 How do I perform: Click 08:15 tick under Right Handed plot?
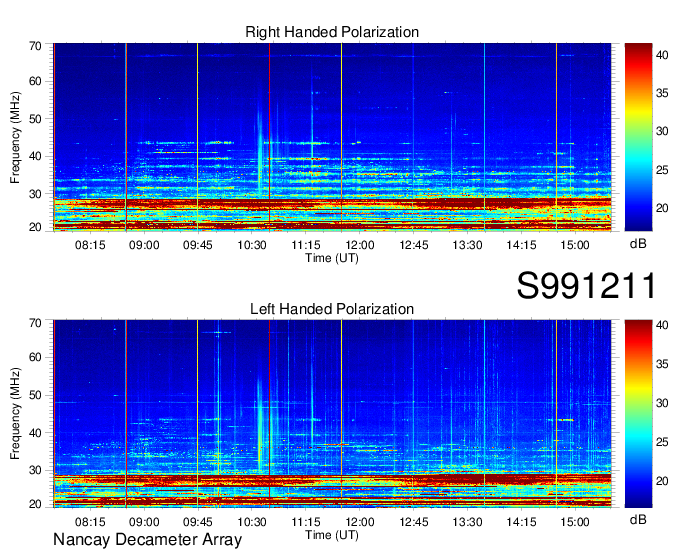point(90,245)
